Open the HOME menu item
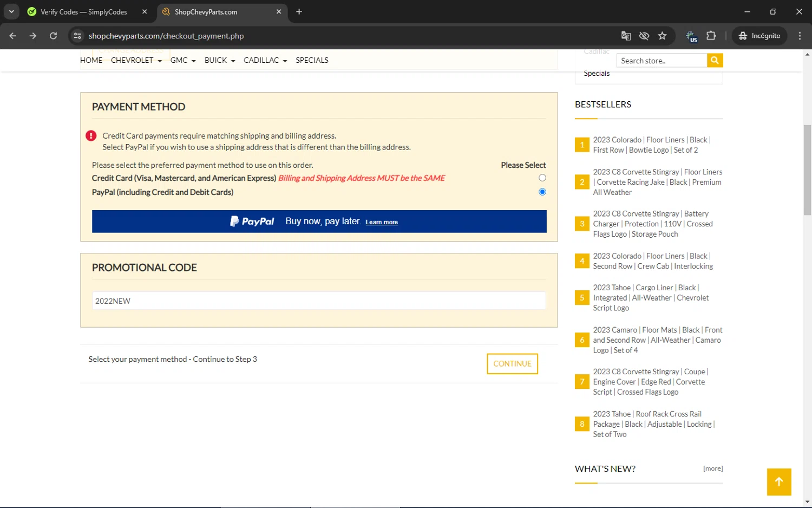This screenshot has height=508, width=812. (91, 60)
